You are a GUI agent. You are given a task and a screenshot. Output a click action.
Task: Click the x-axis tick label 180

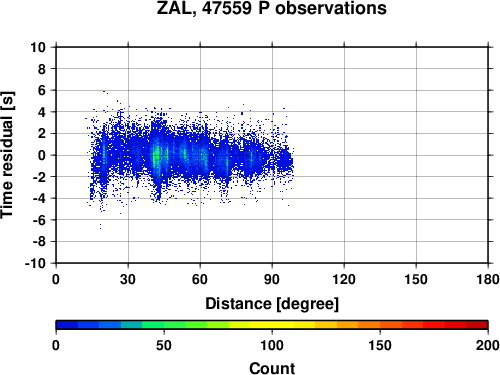[x=488, y=279]
